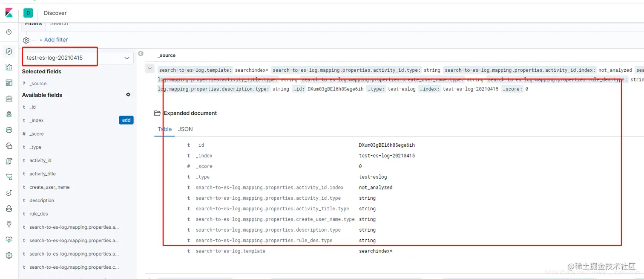Open Uptime icon in sidebar

click(9, 193)
